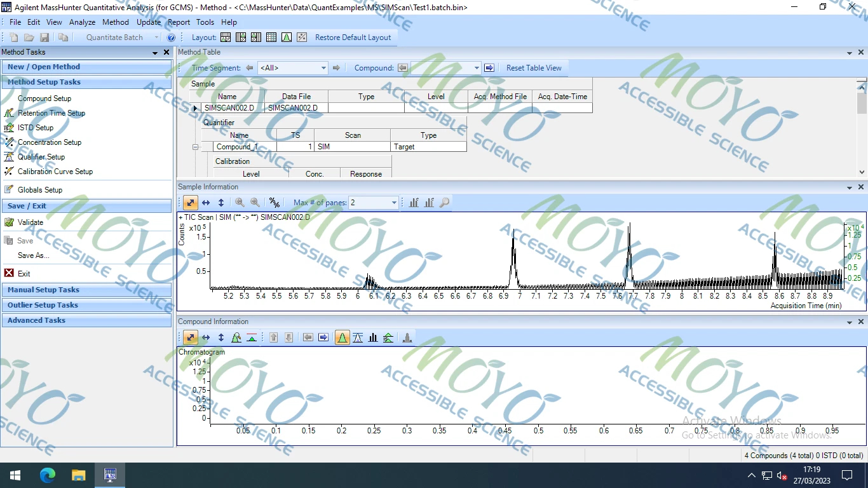This screenshot has height=488, width=868.
Task: Click second spectrum bars icon in Sample Information
Action: pyautogui.click(x=430, y=203)
